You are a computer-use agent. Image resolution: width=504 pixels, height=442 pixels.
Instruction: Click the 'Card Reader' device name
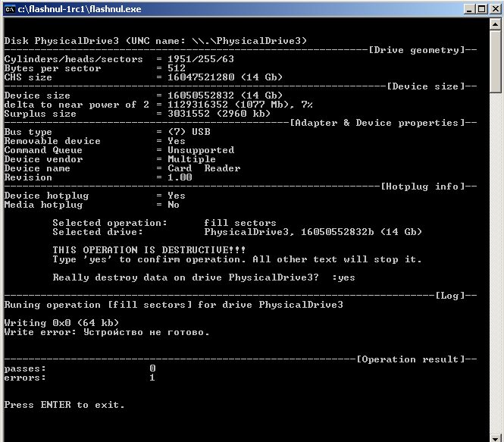tap(204, 168)
